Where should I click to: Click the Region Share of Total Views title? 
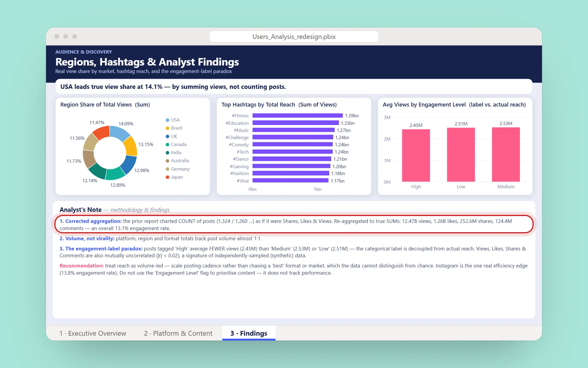pos(105,104)
